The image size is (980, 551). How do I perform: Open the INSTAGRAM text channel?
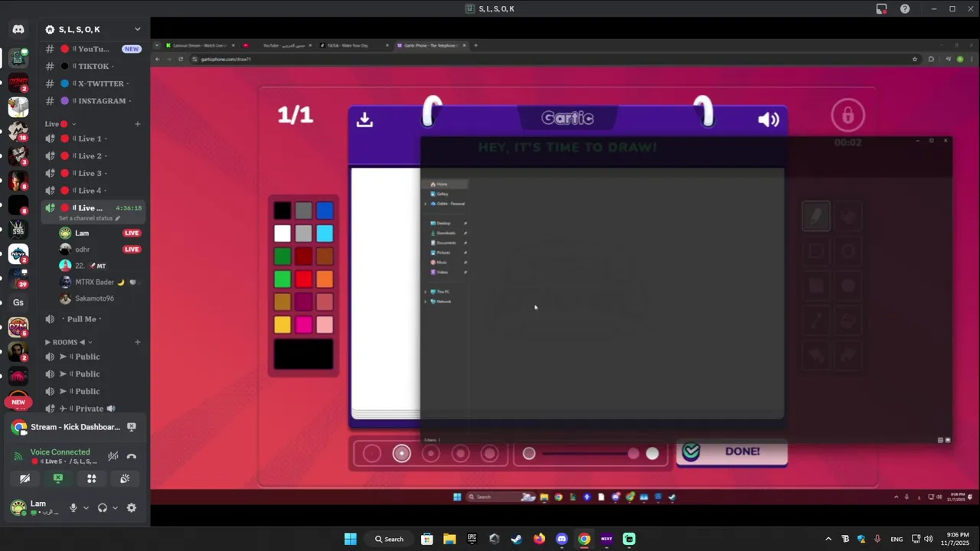pos(94,101)
